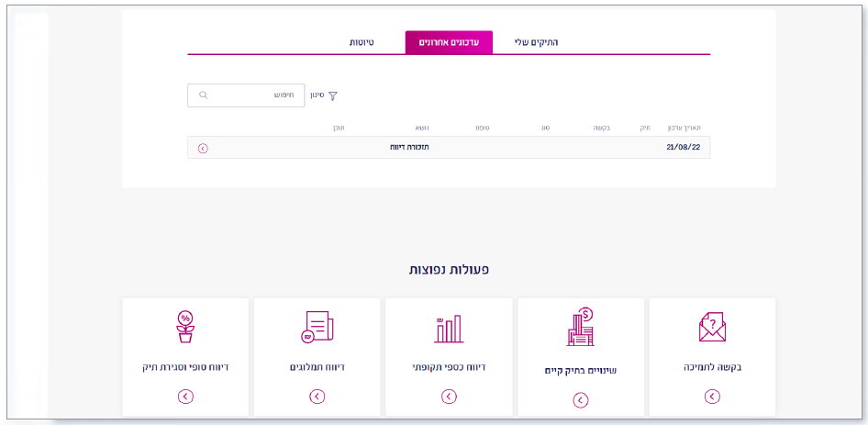Click the arrow under דיווח סופי וסגירת תיק
The image size is (868, 425).
185,397
